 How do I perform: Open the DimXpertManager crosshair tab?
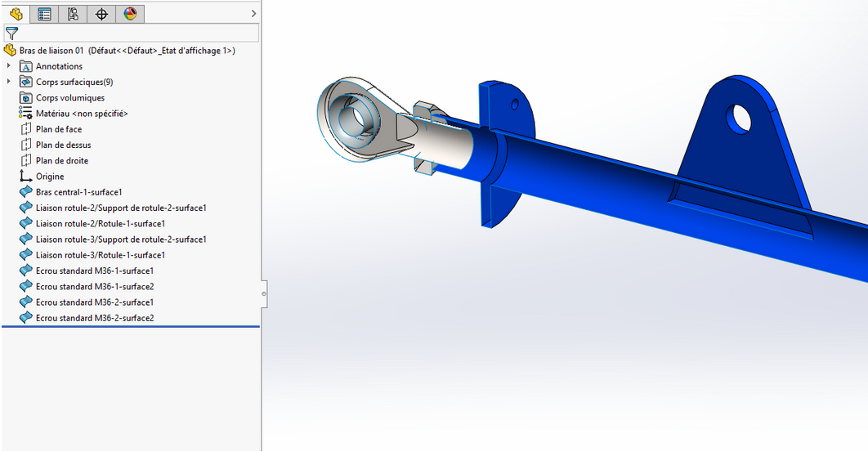(101, 14)
